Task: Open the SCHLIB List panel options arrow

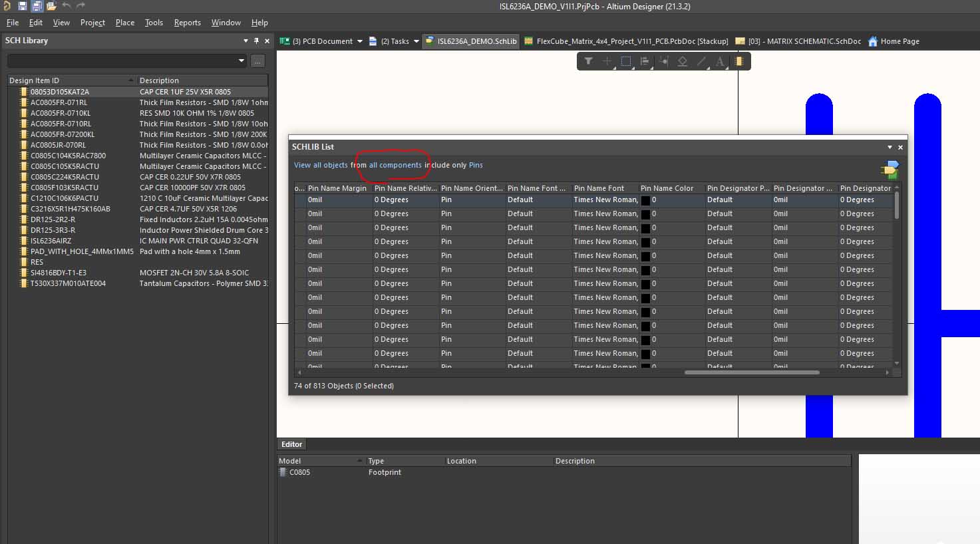Action: point(890,147)
